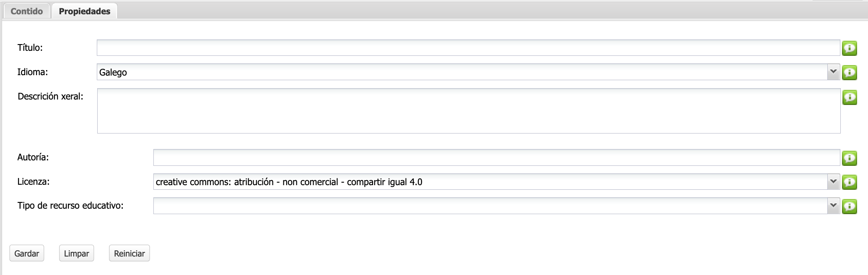The width and height of the screenshot is (868, 275).
Task: Click the green info icon beside Título
Action: click(x=850, y=48)
